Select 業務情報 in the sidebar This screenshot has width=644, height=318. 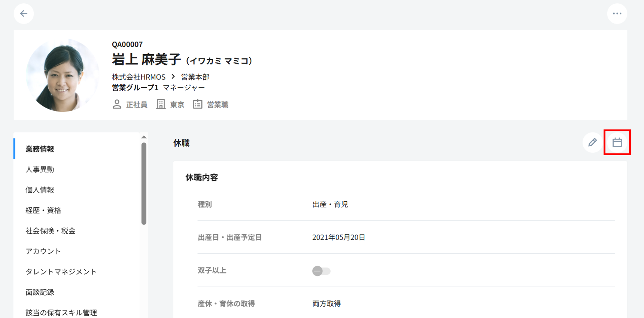pyautogui.click(x=40, y=149)
